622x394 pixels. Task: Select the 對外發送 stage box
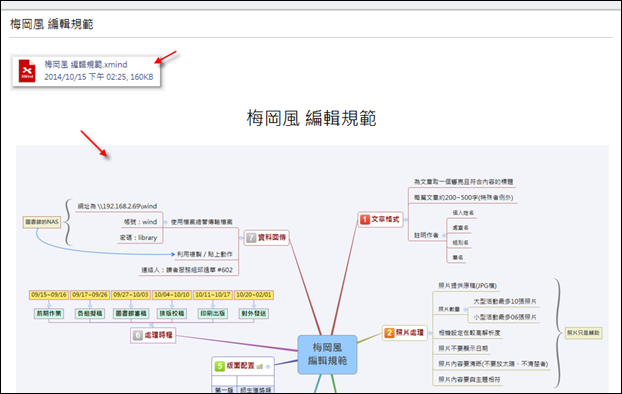(x=253, y=313)
